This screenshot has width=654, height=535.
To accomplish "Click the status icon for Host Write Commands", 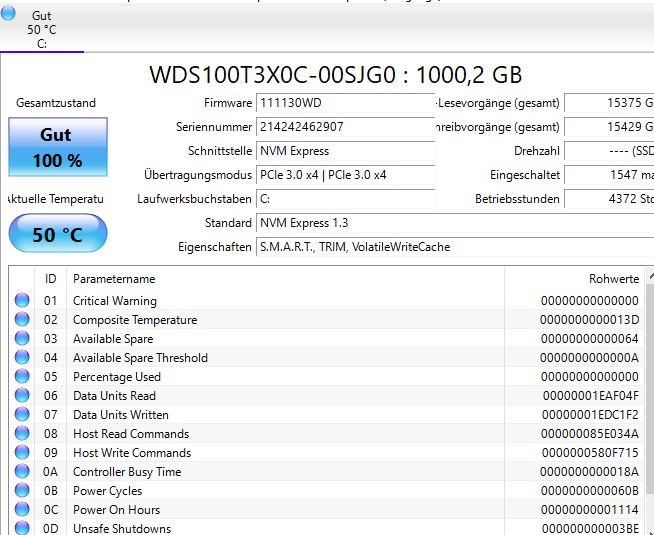I will 22,452.
